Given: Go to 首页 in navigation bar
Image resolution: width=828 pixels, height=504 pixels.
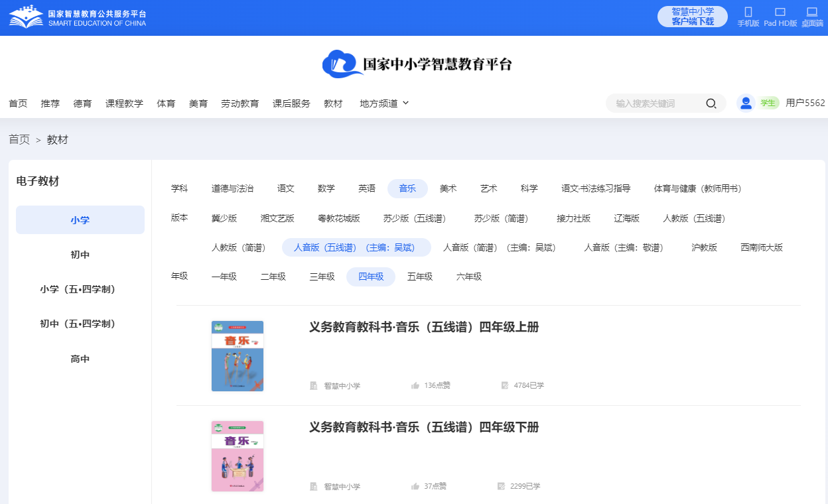Looking at the screenshot, I should (18, 103).
